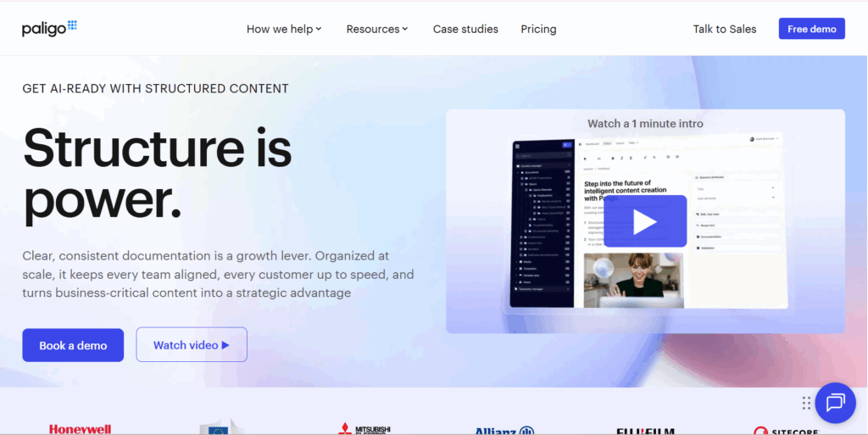
Task: Click the Sitecore logo
Action: (x=786, y=431)
